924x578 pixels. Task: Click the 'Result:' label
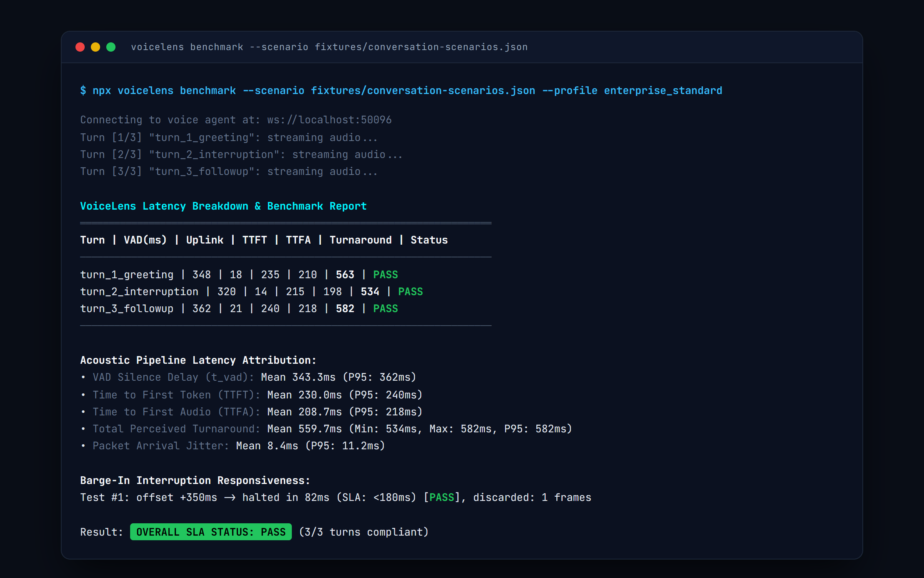(x=102, y=532)
